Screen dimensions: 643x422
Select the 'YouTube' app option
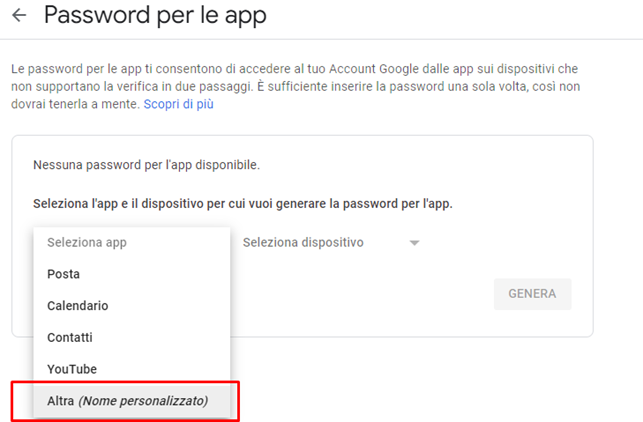point(72,370)
